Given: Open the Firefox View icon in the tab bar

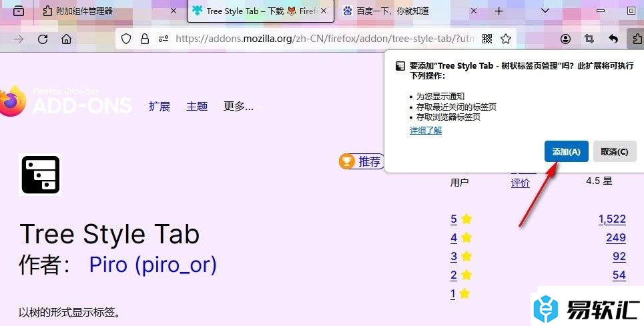Looking at the screenshot, I should tap(19, 11).
